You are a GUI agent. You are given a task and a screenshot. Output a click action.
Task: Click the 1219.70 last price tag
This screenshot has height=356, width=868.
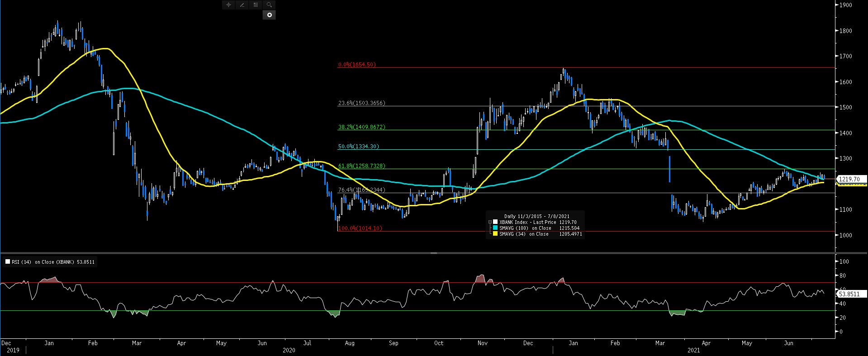852,179
